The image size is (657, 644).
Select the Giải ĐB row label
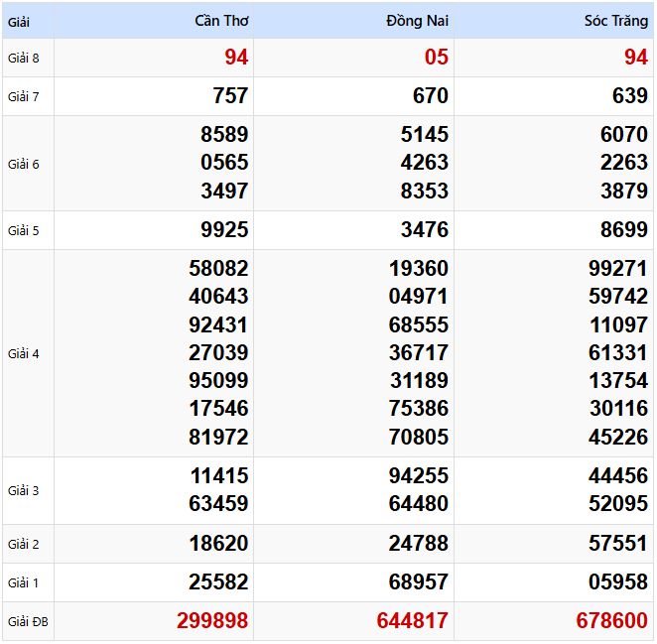27,622
